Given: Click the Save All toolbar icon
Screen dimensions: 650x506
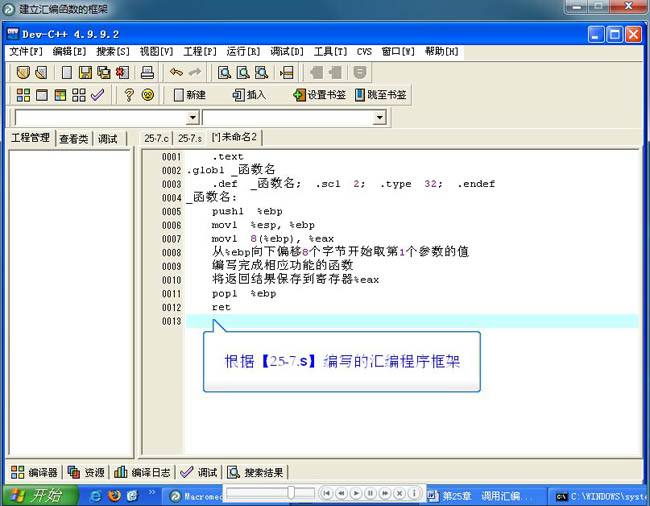Looking at the screenshot, I should (104, 73).
